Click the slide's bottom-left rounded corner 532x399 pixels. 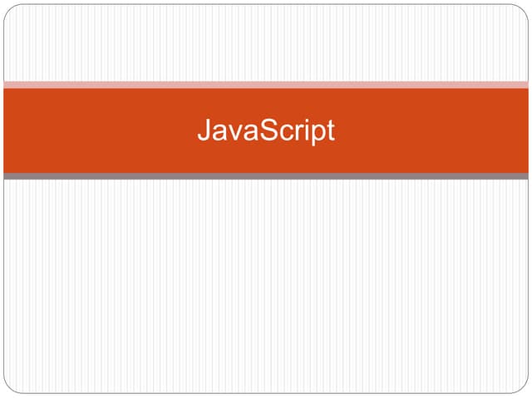8,388
